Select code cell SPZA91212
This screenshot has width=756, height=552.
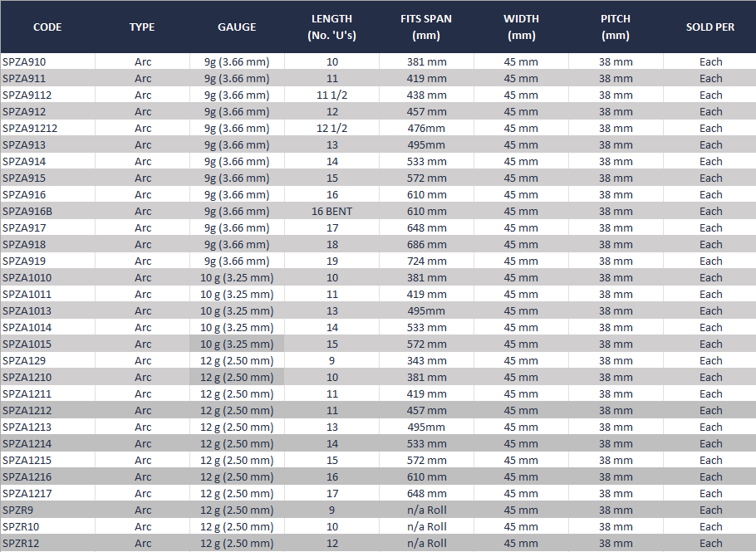pyautogui.click(x=47, y=128)
